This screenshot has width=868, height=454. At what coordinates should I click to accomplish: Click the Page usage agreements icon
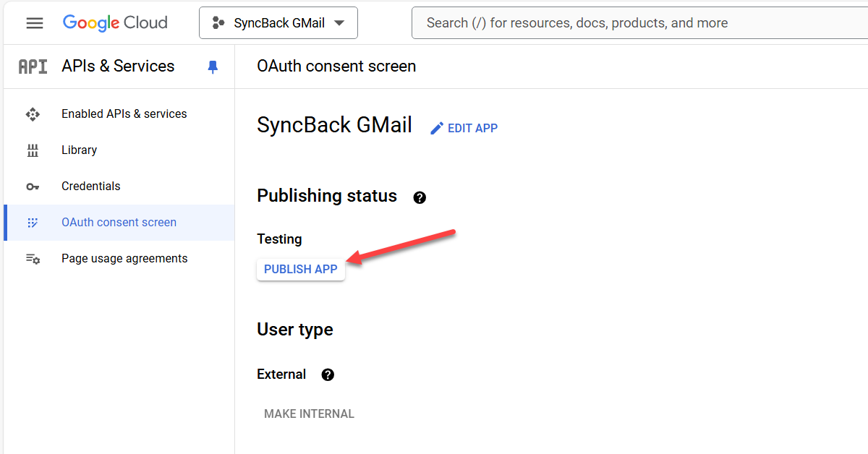click(33, 259)
